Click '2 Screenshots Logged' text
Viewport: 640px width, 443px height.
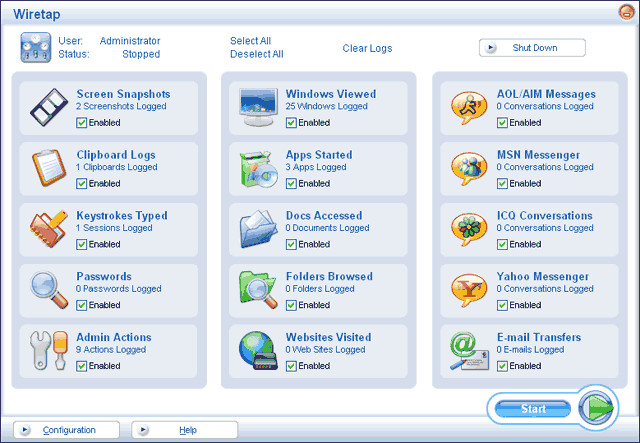(x=121, y=106)
